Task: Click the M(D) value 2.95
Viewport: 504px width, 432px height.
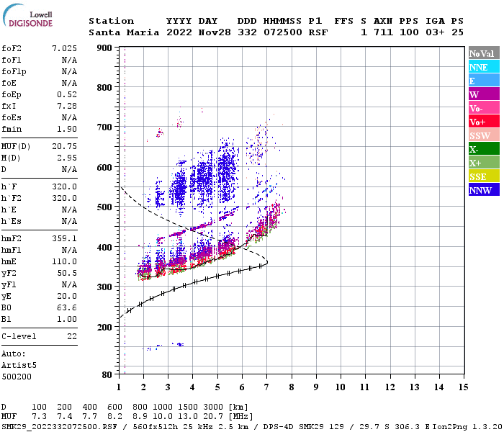Action: point(67,158)
